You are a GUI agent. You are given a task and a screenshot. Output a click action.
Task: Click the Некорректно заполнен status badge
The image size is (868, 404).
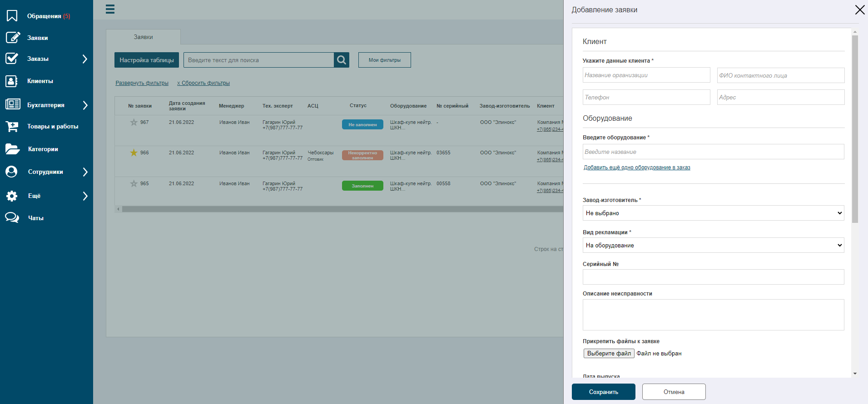coord(362,155)
